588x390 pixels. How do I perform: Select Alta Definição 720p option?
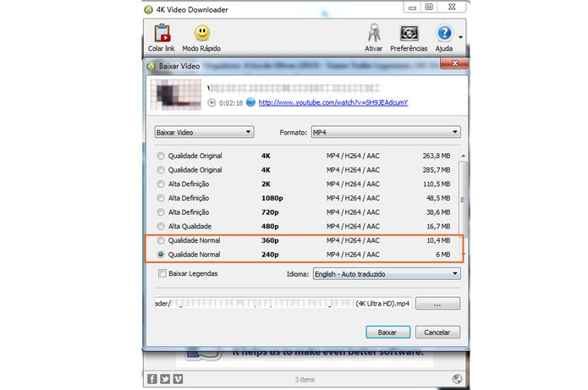coord(304,212)
